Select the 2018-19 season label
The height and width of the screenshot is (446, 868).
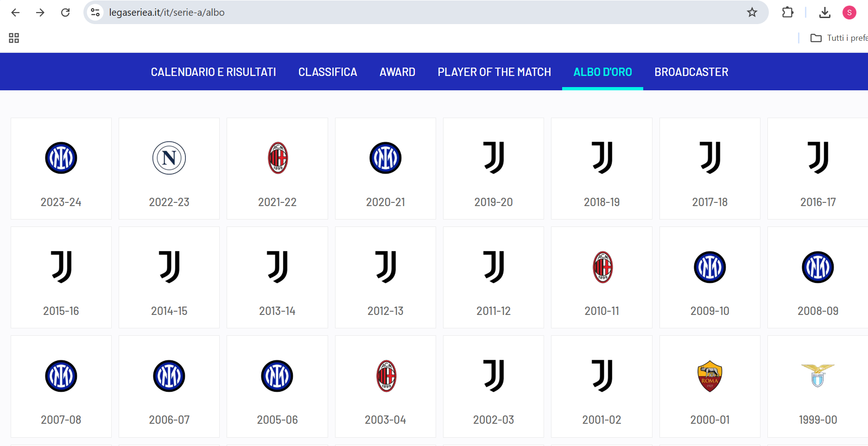[x=602, y=202]
